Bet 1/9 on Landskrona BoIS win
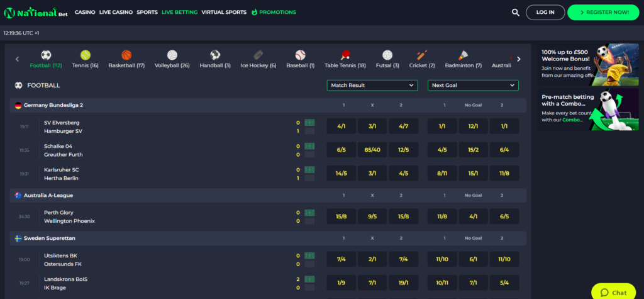The image size is (644, 299). point(341,283)
